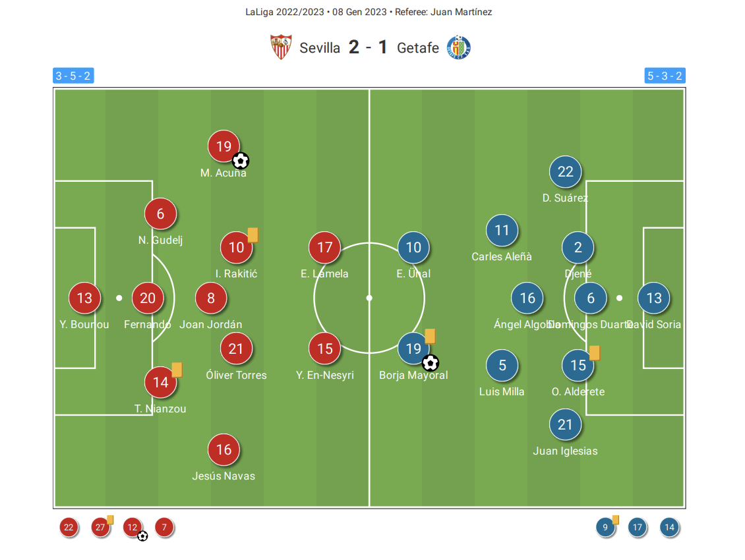
Task: Click the Sevilla club crest
Action: coord(281,47)
